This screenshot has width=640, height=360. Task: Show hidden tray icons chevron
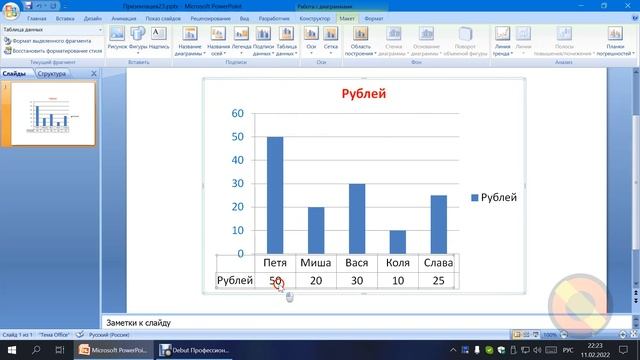(453, 350)
